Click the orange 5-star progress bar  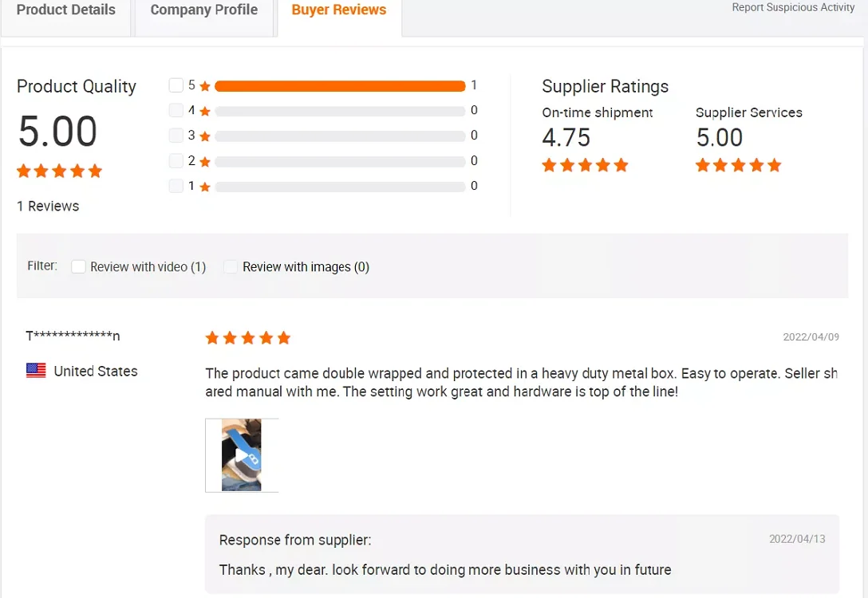pos(340,86)
